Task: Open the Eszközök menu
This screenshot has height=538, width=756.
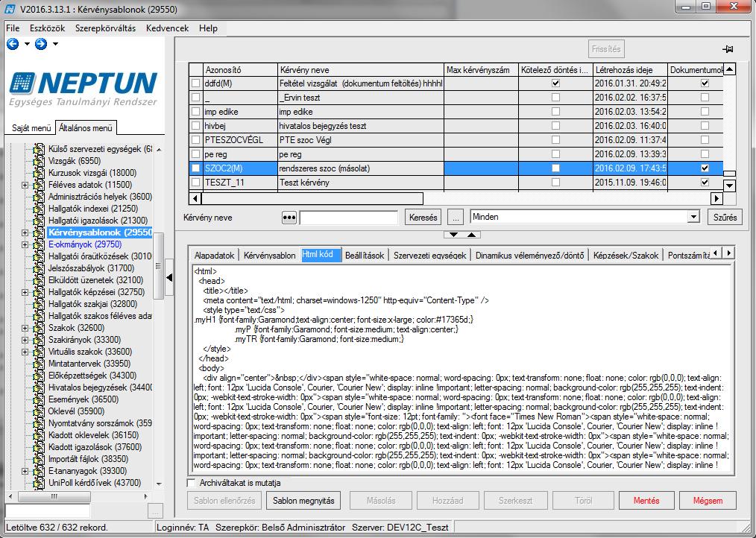Action: [47, 28]
